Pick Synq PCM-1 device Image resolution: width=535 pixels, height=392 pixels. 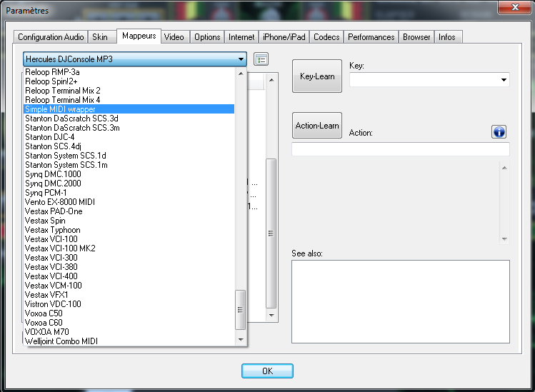[x=129, y=192]
